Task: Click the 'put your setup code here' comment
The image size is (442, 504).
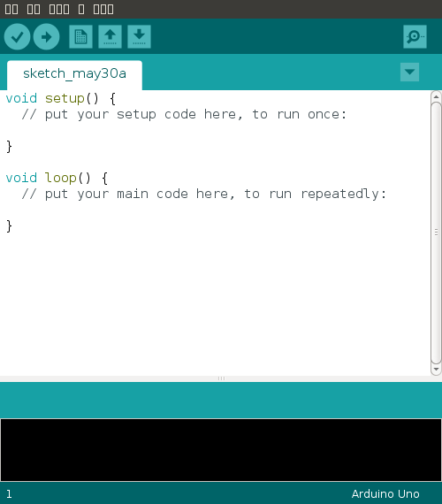Action: (x=184, y=114)
